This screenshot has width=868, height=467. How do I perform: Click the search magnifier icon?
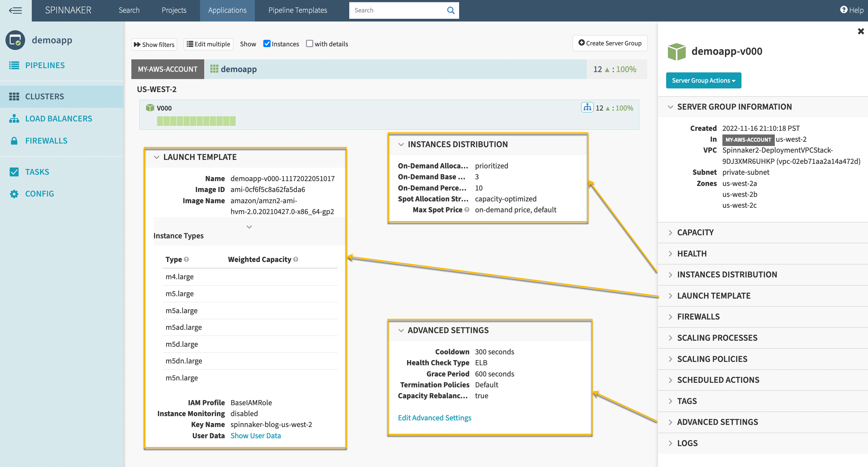tap(451, 11)
